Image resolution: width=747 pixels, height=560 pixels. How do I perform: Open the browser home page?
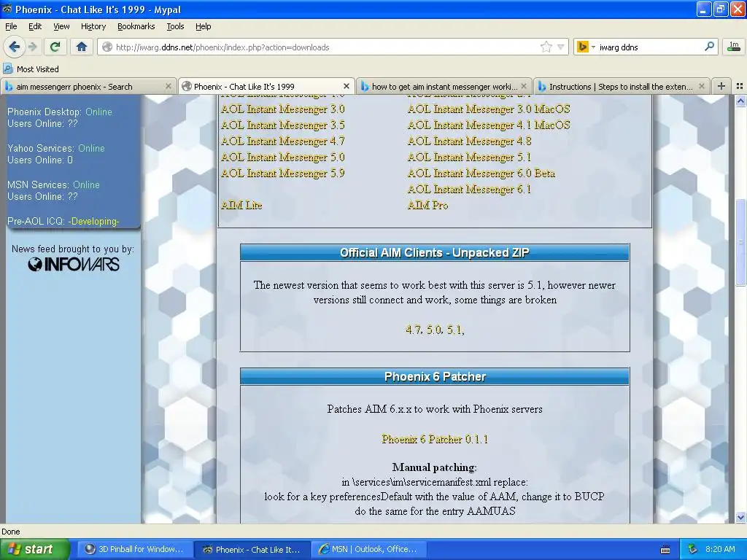point(82,47)
